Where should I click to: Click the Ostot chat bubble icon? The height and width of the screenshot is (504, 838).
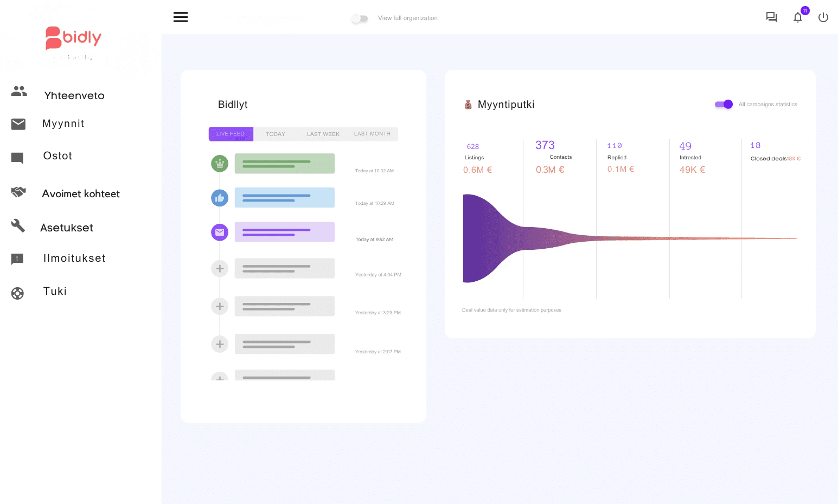(x=17, y=158)
